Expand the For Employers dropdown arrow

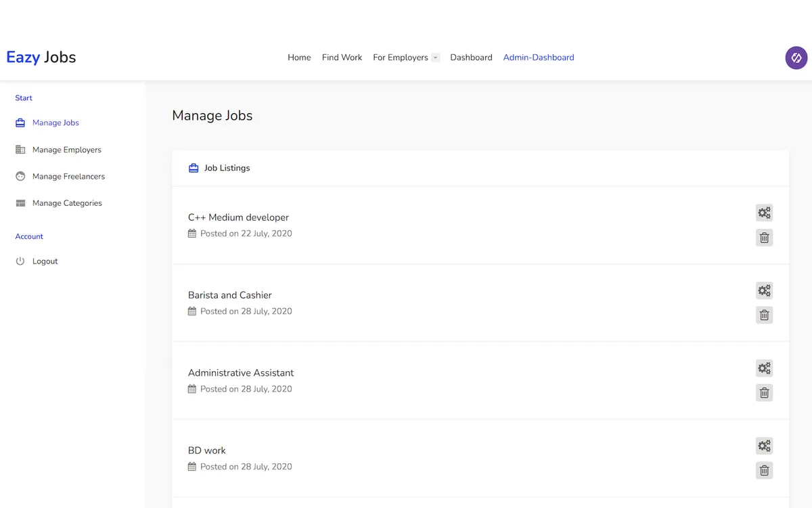(436, 58)
